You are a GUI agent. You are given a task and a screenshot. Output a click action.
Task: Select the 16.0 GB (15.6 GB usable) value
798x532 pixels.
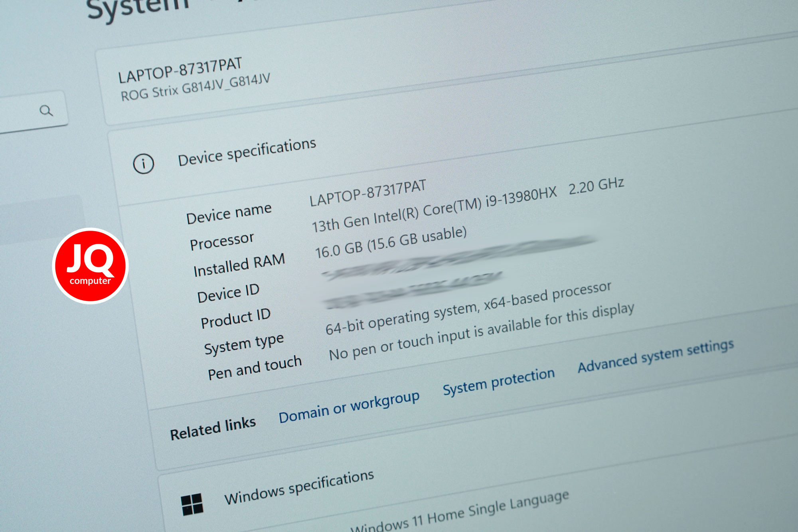[391, 243]
